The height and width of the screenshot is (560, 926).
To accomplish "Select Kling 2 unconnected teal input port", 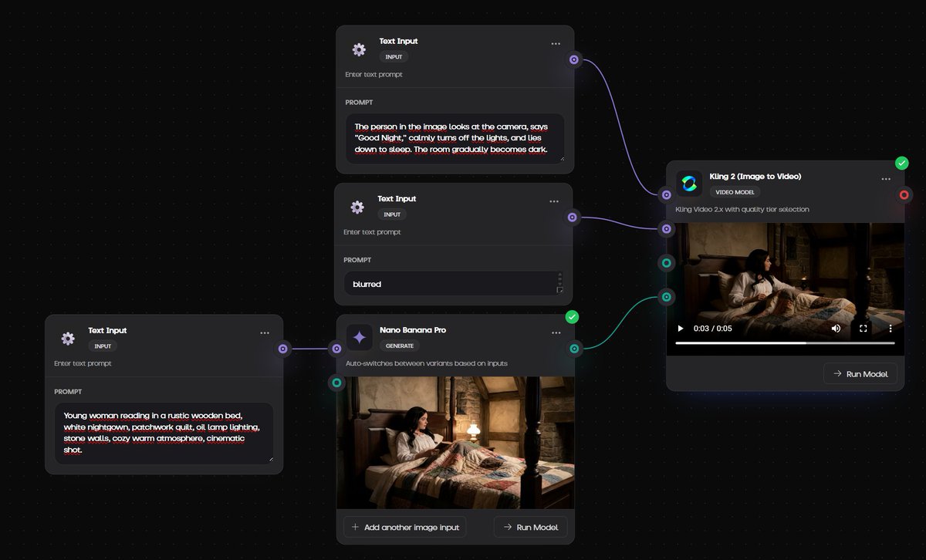I will coord(667,263).
